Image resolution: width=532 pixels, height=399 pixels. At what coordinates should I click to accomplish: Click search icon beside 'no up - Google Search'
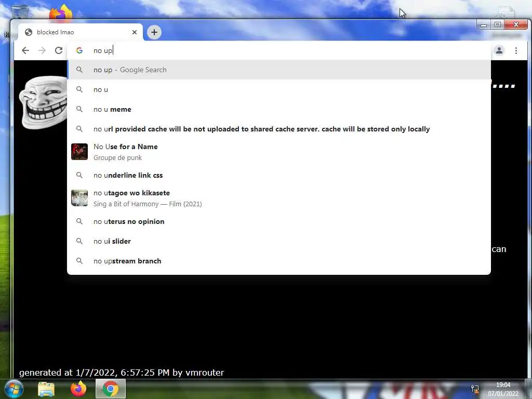[x=79, y=70]
